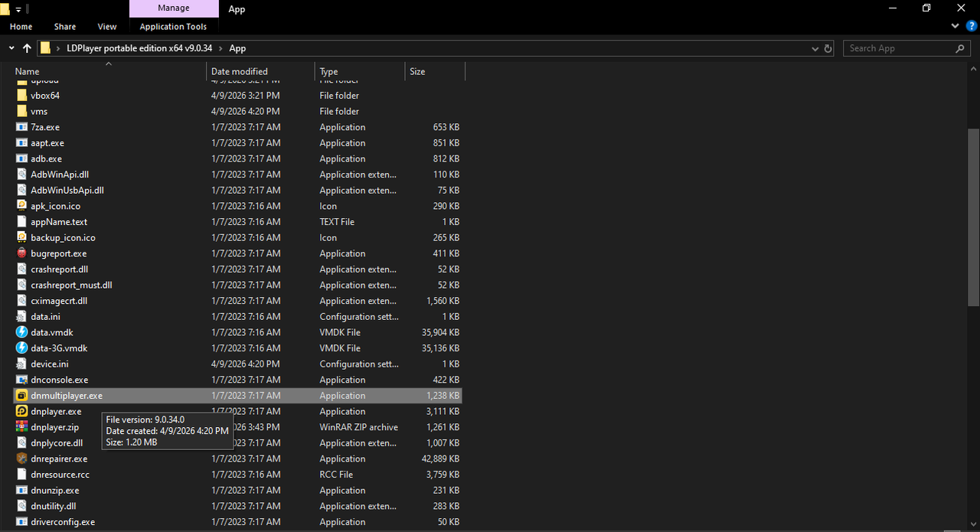This screenshot has width=980, height=532.
Task: Click the App breadcrumb segment
Action: point(237,48)
